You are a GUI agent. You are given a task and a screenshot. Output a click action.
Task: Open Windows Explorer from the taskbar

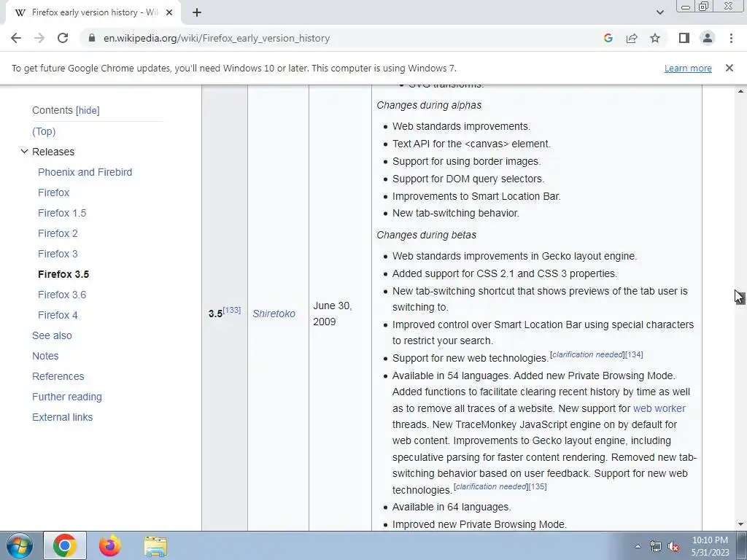pyautogui.click(x=155, y=545)
